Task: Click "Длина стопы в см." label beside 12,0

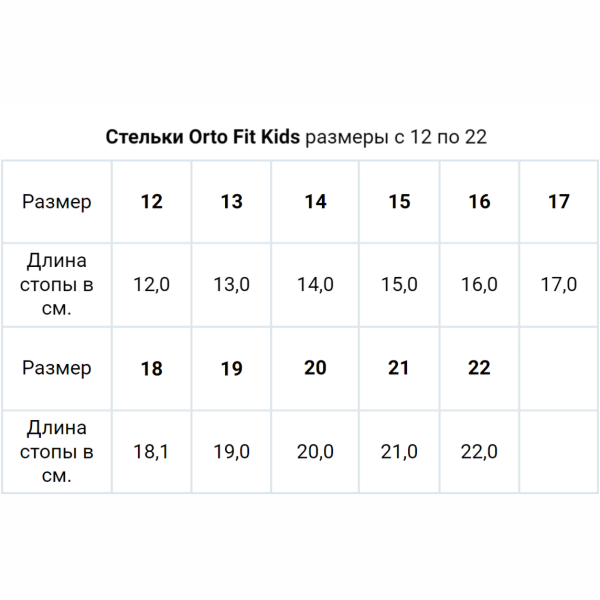Action: 57,285
